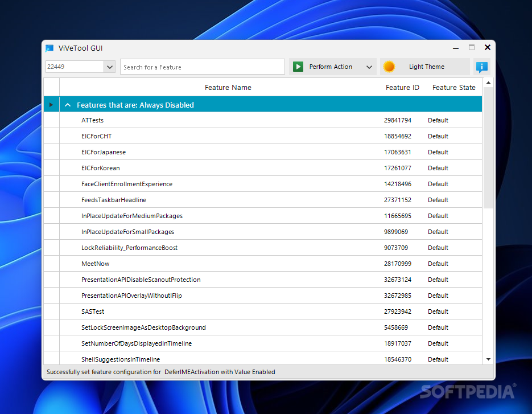Screen dimensions: 532x414
Task: Click the ViVeTool GUI app icon
Action: (x=50, y=48)
